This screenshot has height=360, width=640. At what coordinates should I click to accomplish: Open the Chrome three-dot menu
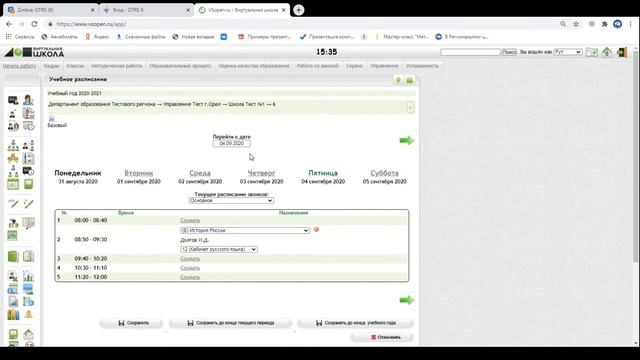630,24
